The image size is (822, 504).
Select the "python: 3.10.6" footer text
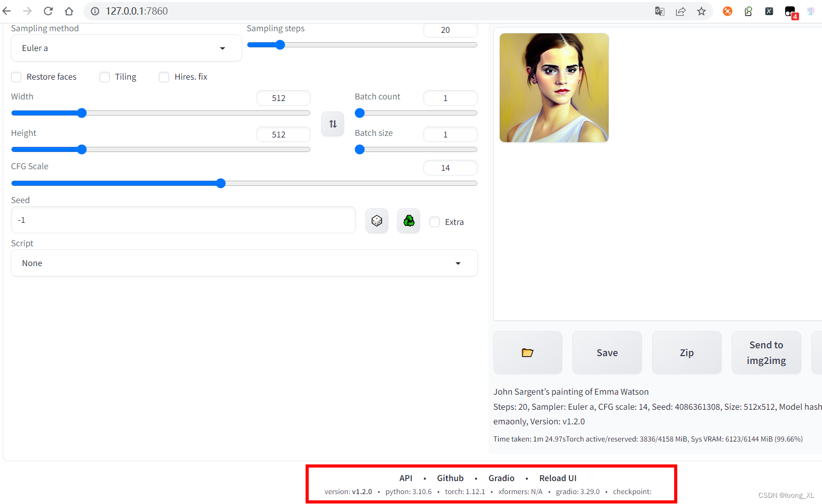tap(409, 492)
